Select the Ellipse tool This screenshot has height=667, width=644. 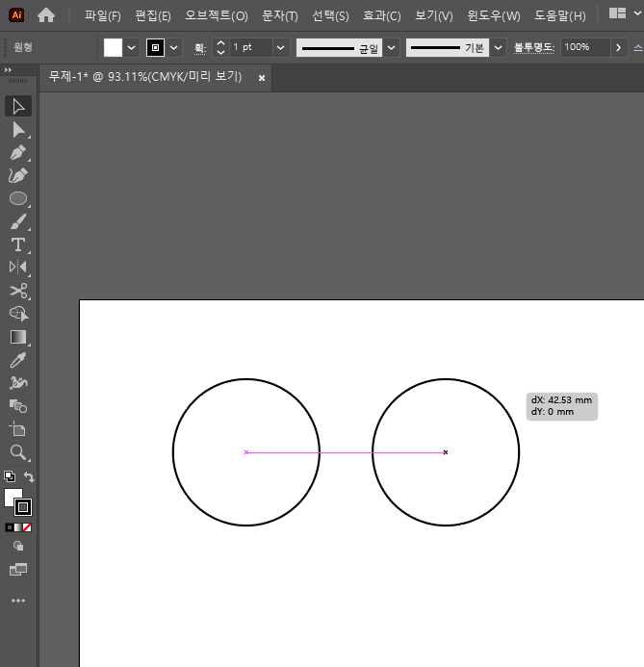tap(18, 198)
